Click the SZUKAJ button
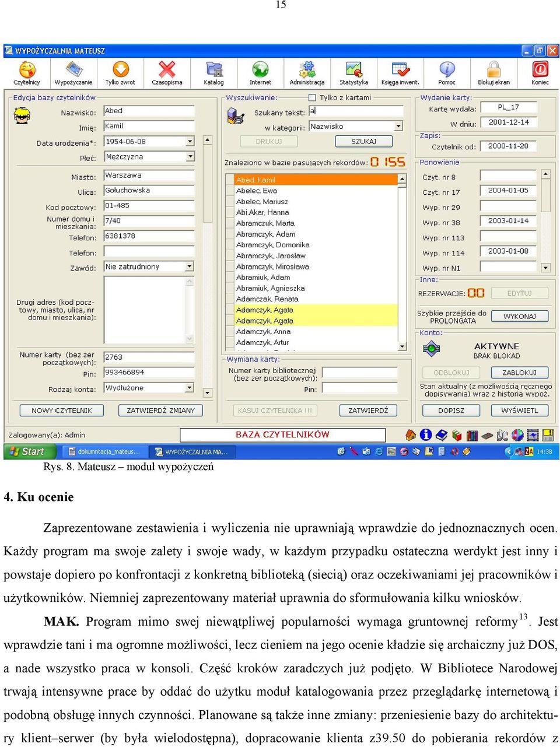Viewport: 560px width, 747px height. [364, 142]
